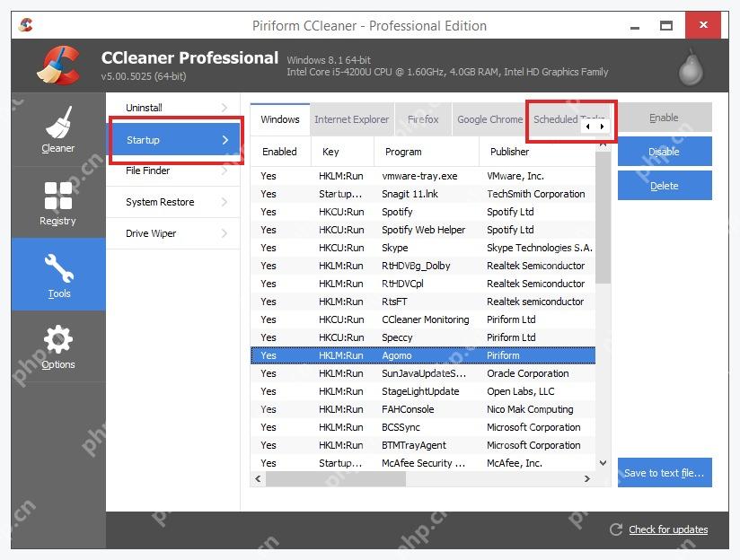Click the Disable button
The width and height of the screenshot is (740, 560).
click(665, 152)
